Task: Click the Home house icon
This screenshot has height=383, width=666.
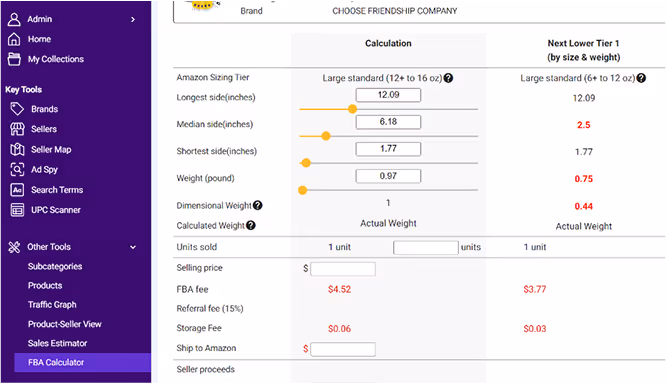Action: (x=14, y=39)
